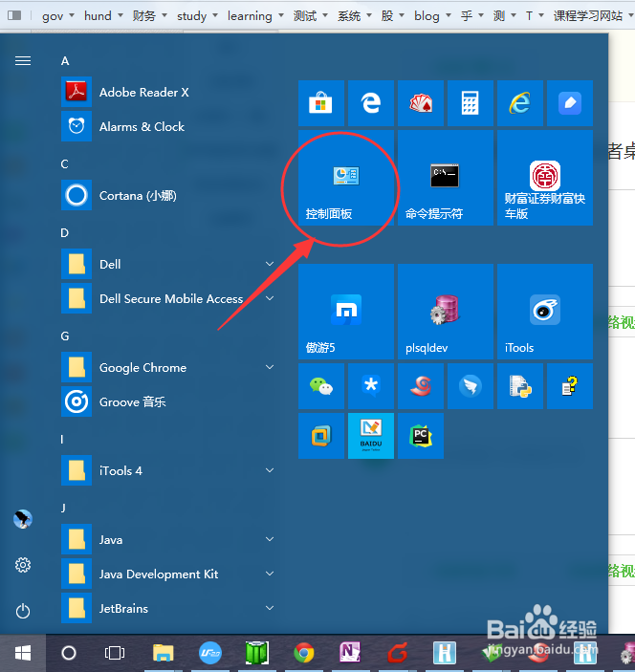Open the blog bookmark folder
Screen dimensions: 635x672
point(431,16)
